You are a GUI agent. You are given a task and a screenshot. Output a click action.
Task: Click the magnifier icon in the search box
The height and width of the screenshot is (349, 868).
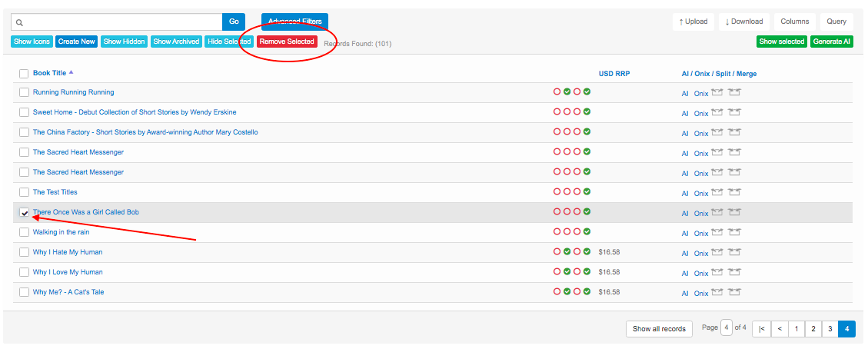coord(19,22)
